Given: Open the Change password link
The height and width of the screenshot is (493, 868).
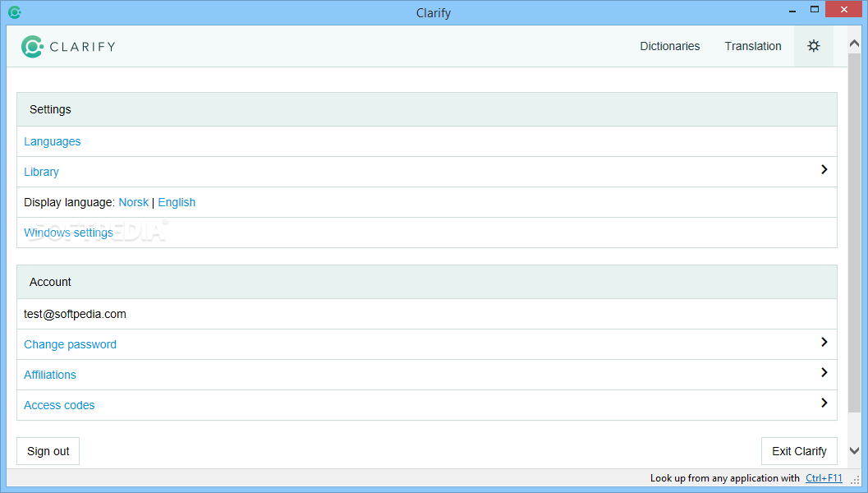Looking at the screenshot, I should (x=71, y=344).
